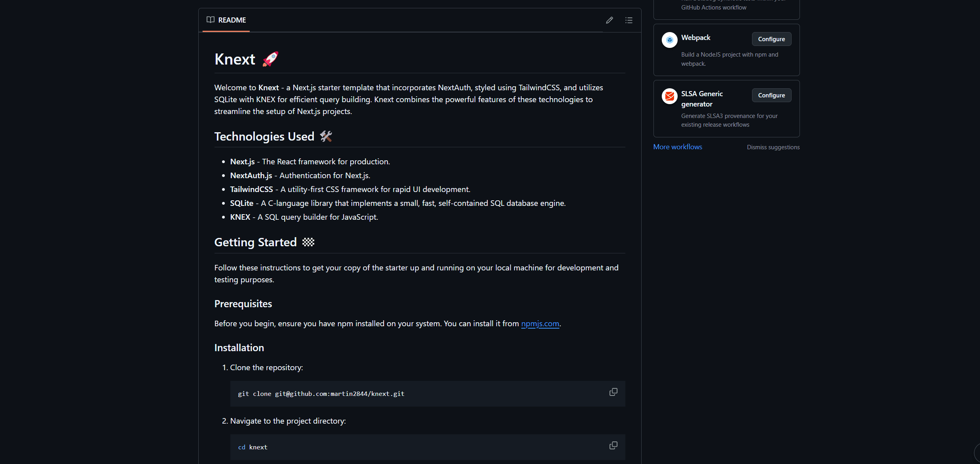Image resolution: width=980 pixels, height=464 pixels.
Task: Open the More workflows link
Action: [678, 147]
